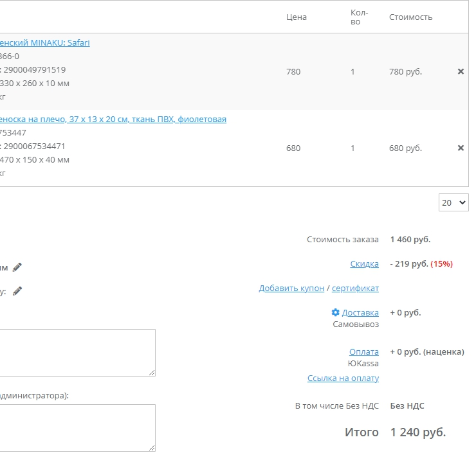Click the Добавить купон link

pos(291,288)
